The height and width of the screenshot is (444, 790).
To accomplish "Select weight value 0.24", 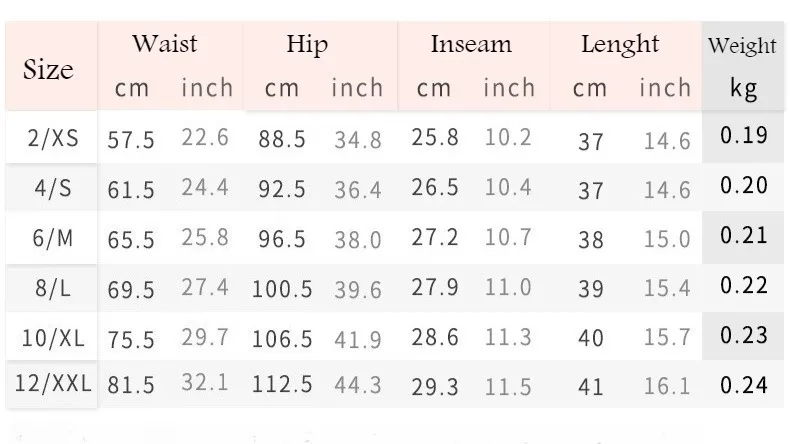I will (744, 386).
